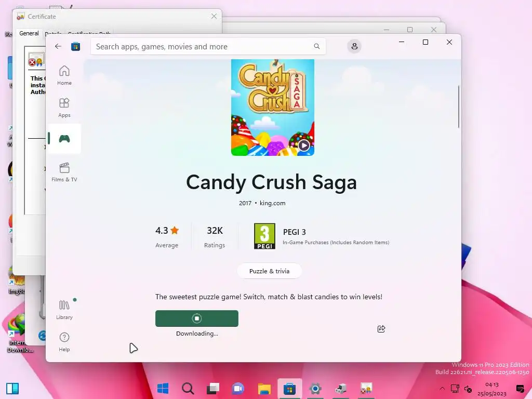Open the notification center icon
The height and width of the screenshot is (399, 532).
[x=520, y=389]
